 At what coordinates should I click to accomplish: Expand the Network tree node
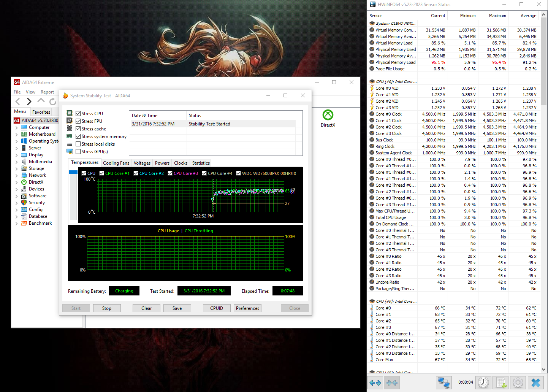(17, 176)
